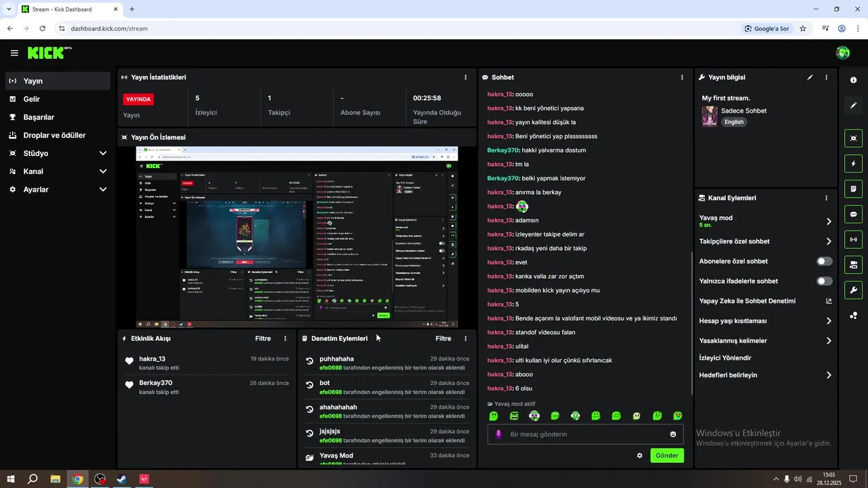Open Takipçilere özel sohbet options chevron
The height and width of the screenshot is (488, 868).
pos(829,241)
